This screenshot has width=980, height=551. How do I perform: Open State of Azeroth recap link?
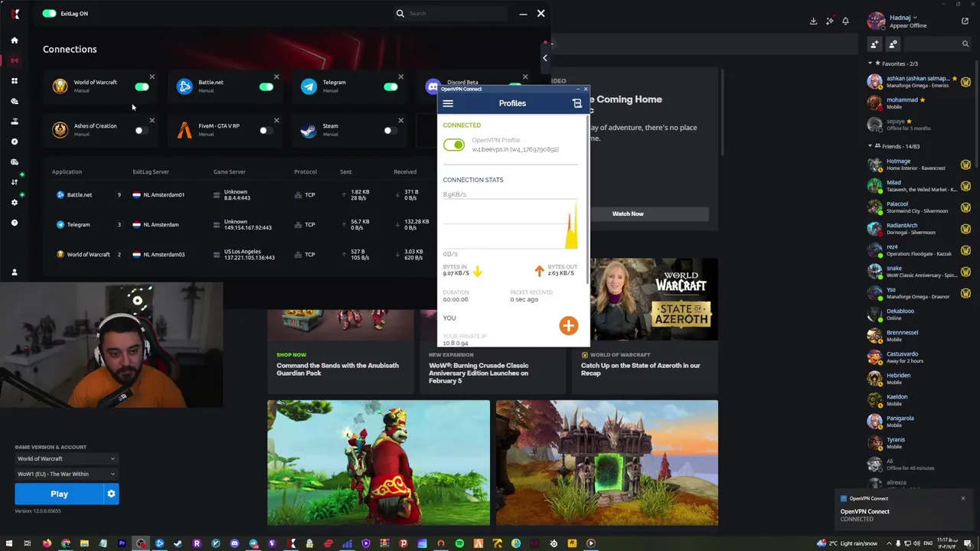tap(641, 369)
